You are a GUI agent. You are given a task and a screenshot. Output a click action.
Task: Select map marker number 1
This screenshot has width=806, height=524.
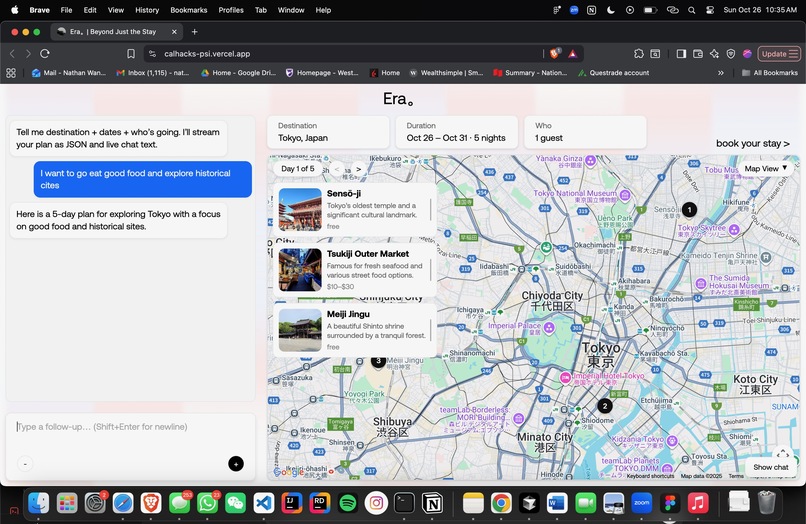689,210
